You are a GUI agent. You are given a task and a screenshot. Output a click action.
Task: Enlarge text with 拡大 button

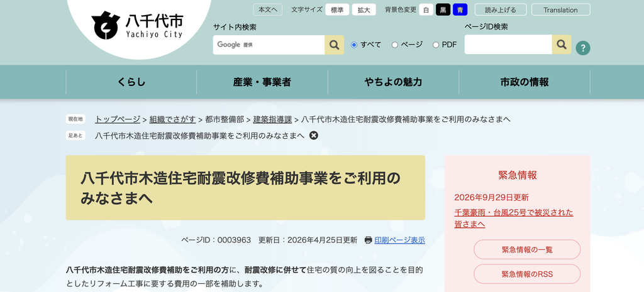(364, 10)
